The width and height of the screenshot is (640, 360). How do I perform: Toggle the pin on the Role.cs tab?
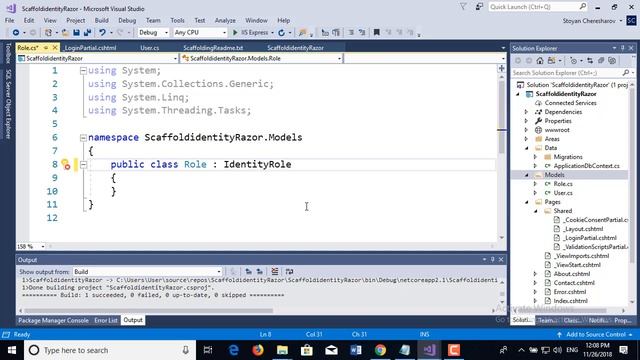tap(46, 48)
